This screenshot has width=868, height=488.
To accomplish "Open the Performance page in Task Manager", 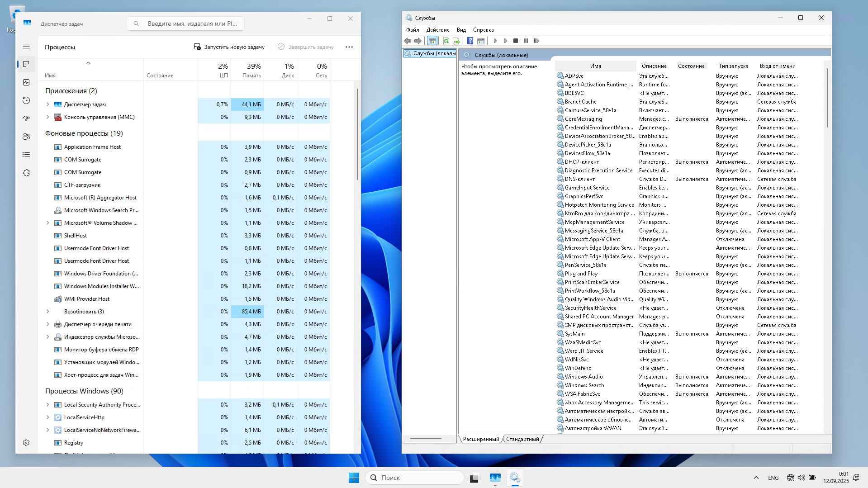I will (x=26, y=82).
